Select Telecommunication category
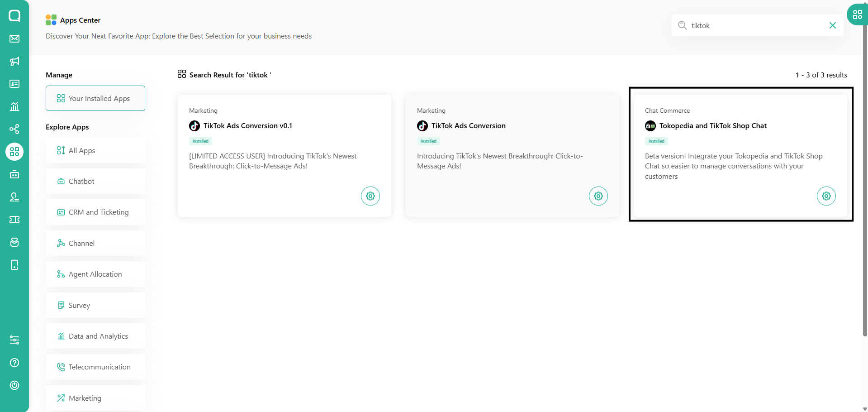Viewport: 868px width, 412px height. click(95, 367)
